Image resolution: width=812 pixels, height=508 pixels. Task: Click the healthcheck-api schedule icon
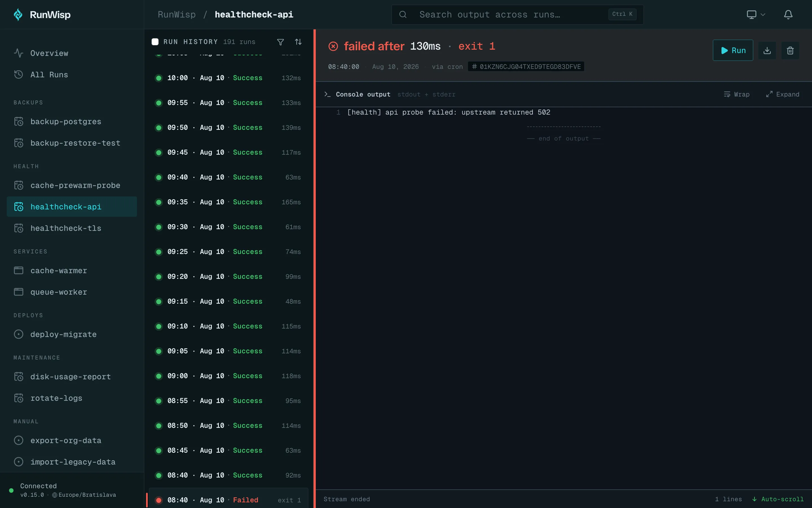[18, 207]
